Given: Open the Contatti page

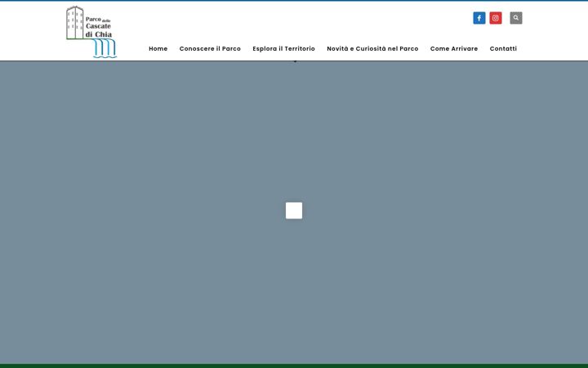Looking at the screenshot, I should tap(503, 48).
